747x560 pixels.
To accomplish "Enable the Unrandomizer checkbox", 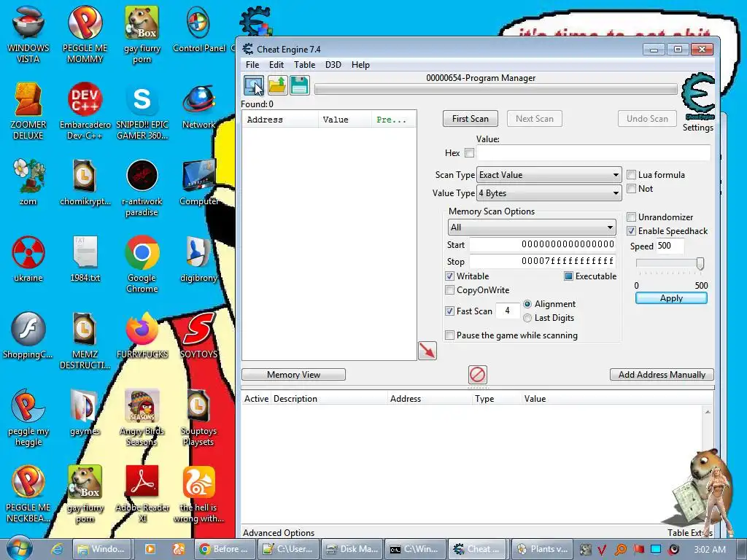I will coord(631,217).
